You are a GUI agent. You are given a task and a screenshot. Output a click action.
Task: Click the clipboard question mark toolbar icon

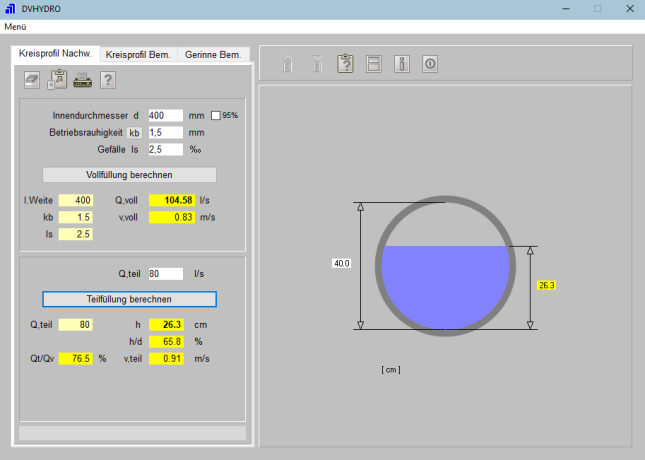(x=345, y=64)
